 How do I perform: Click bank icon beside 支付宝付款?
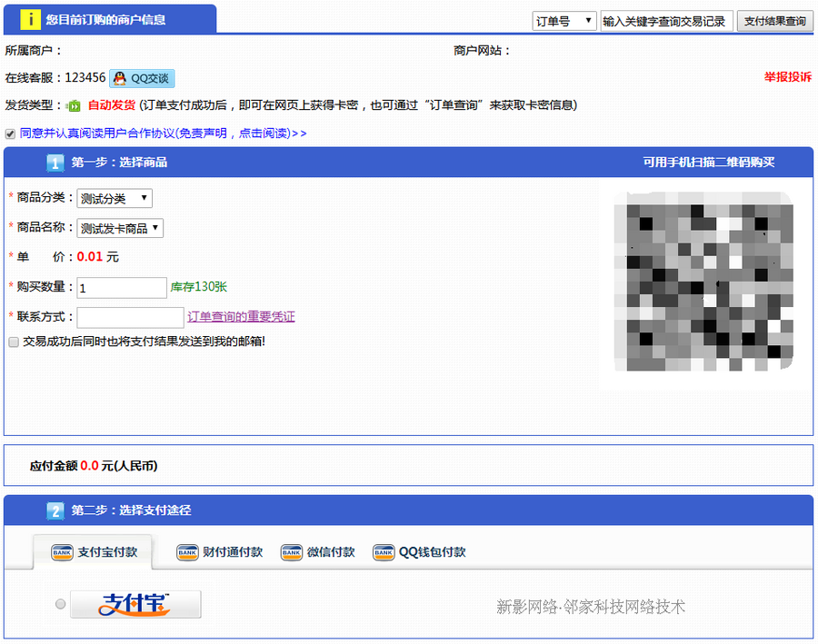coord(62,552)
